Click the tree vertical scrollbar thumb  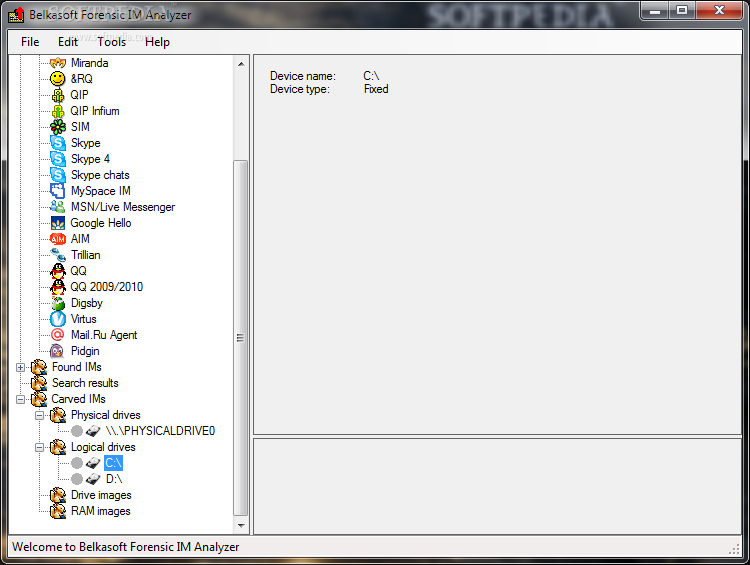coord(241,338)
